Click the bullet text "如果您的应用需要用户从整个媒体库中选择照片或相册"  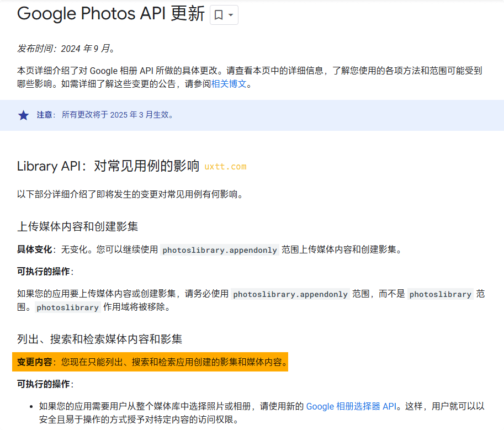(145, 406)
